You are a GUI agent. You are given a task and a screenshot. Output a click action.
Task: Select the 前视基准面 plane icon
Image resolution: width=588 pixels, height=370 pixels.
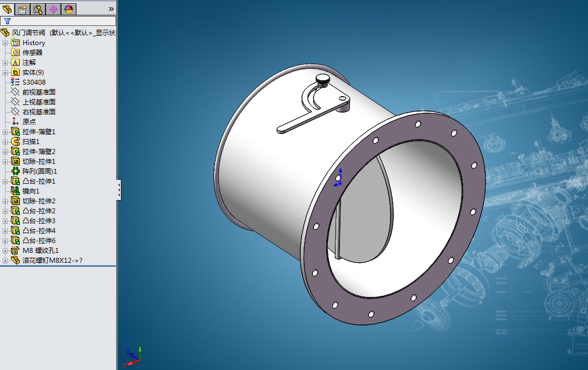click(x=15, y=92)
